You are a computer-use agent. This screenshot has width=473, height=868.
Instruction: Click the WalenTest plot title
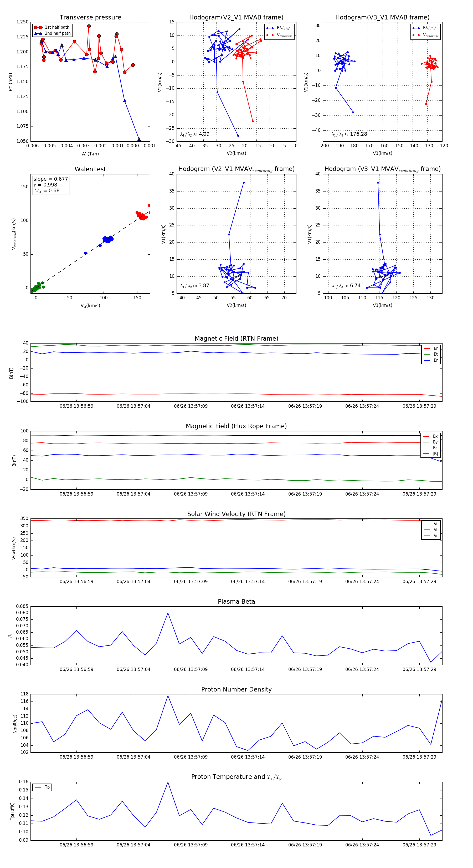[x=90, y=169]
